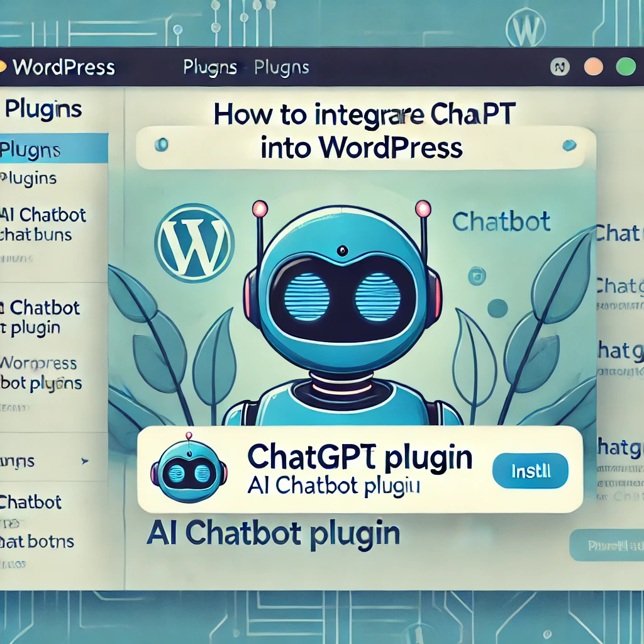The image size is (644, 644).
Task: Click the into WordPress banner text
Action: (362, 148)
